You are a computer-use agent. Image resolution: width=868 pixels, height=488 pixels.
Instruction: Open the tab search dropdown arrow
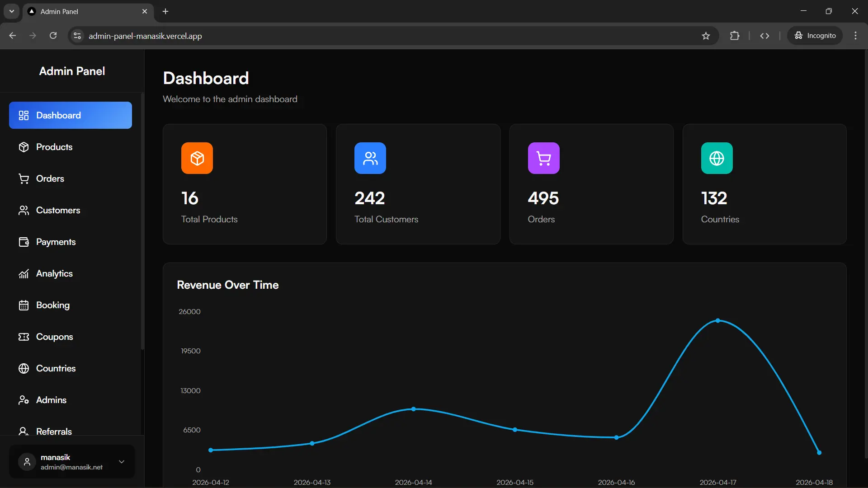coord(12,11)
